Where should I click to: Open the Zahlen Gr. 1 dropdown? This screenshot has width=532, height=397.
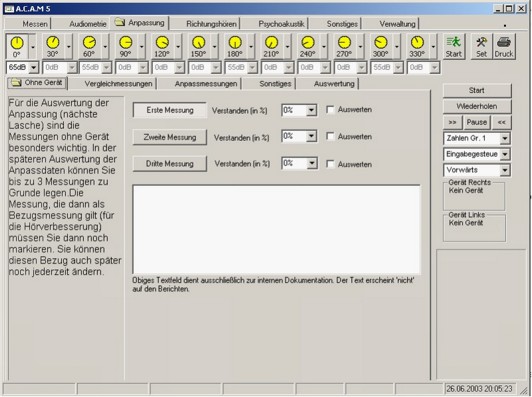(505, 138)
